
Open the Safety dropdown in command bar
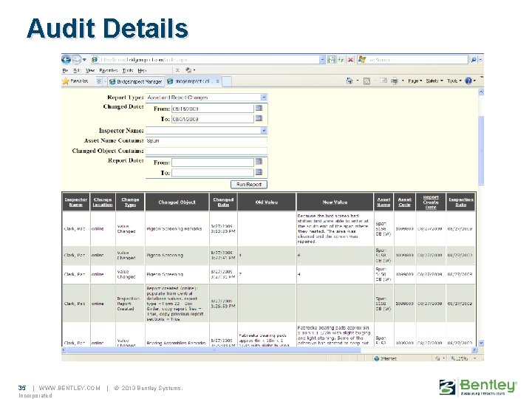(434, 81)
